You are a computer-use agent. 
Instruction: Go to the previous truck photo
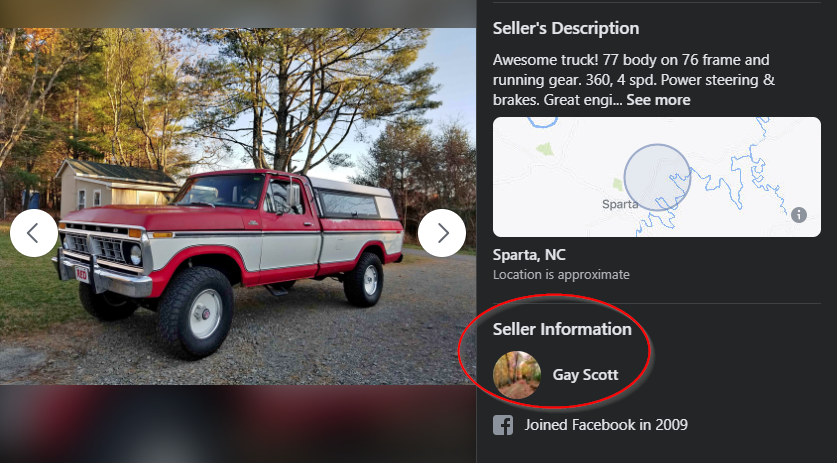(x=34, y=233)
